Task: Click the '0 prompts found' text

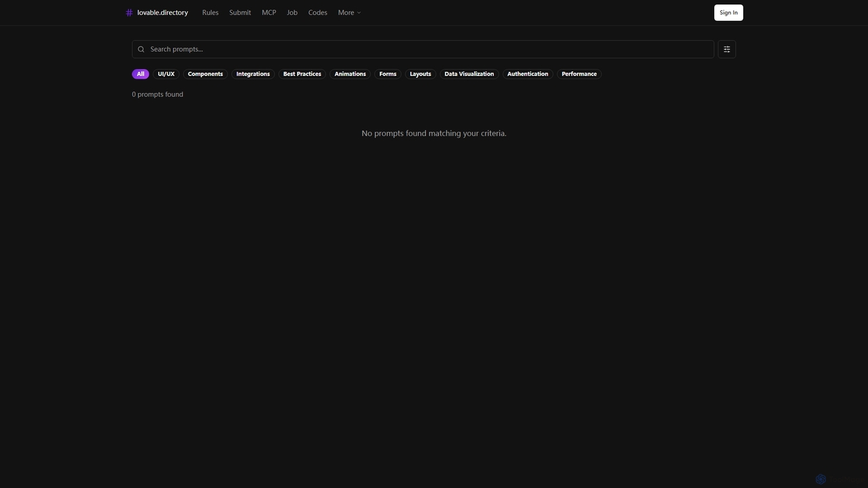Action: click(157, 94)
